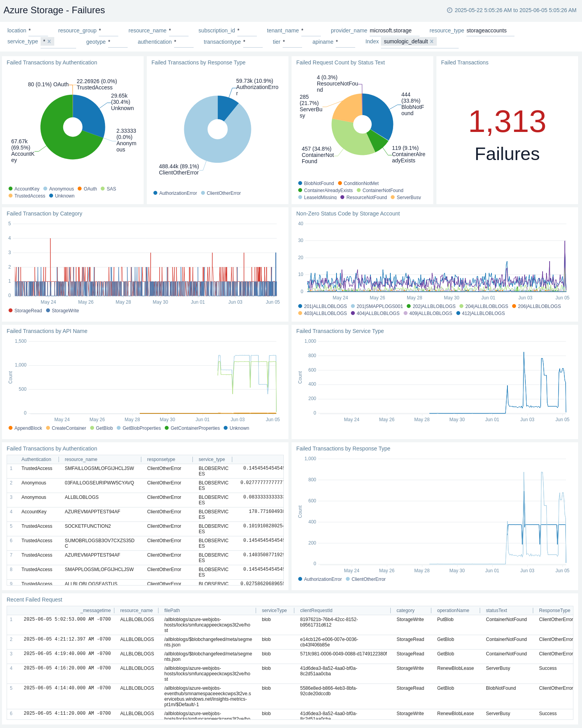Toggle GetBlobProperties legend entry
The width and height of the screenshot is (582, 728).
[x=139, y=428]
